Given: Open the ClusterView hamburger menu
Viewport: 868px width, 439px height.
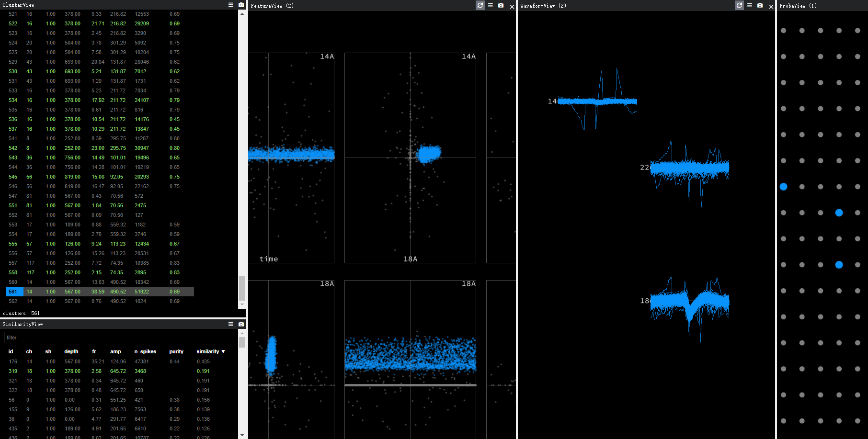Looking at the screenshot, I should (x=231, y=5).
